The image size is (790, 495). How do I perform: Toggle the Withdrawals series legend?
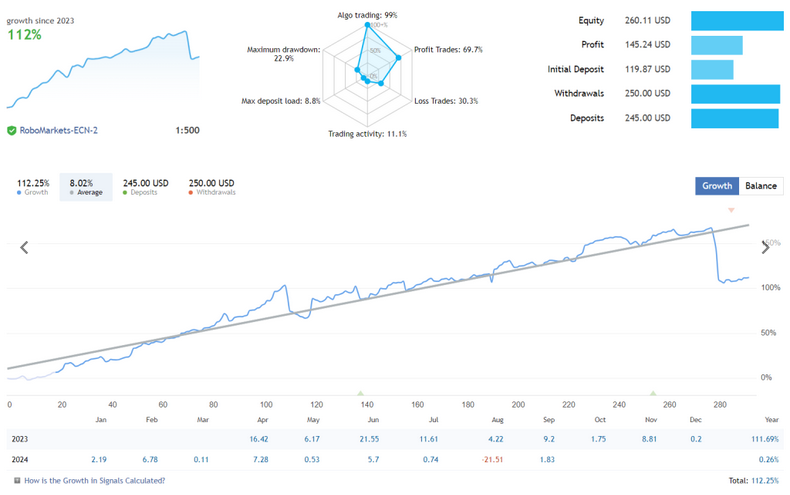click(x=212, y=187)
